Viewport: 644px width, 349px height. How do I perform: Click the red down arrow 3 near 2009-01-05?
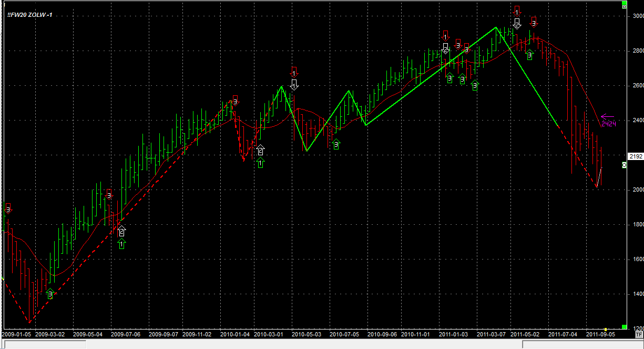[x=7, y=207]
